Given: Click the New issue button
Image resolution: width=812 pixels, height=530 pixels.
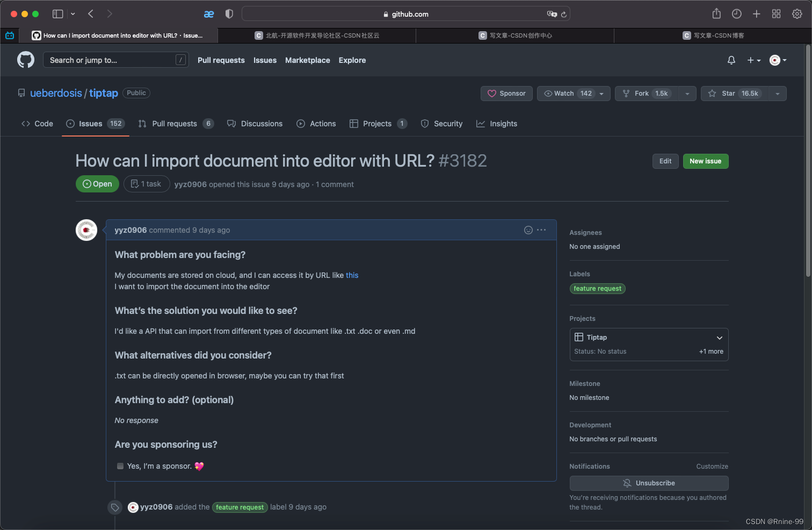Looking at the screenshot, I should [x=706, y=161].
